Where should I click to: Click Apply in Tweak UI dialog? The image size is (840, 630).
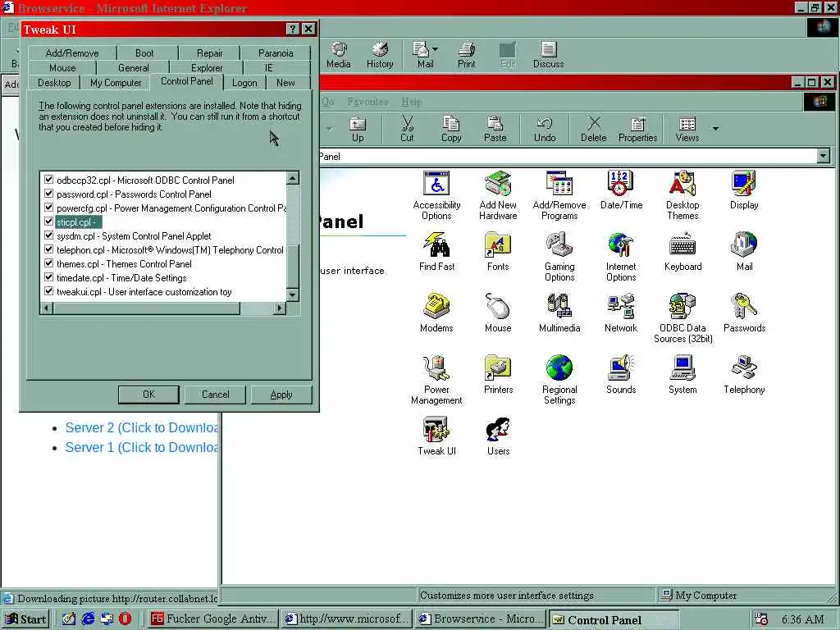[281, 395]
